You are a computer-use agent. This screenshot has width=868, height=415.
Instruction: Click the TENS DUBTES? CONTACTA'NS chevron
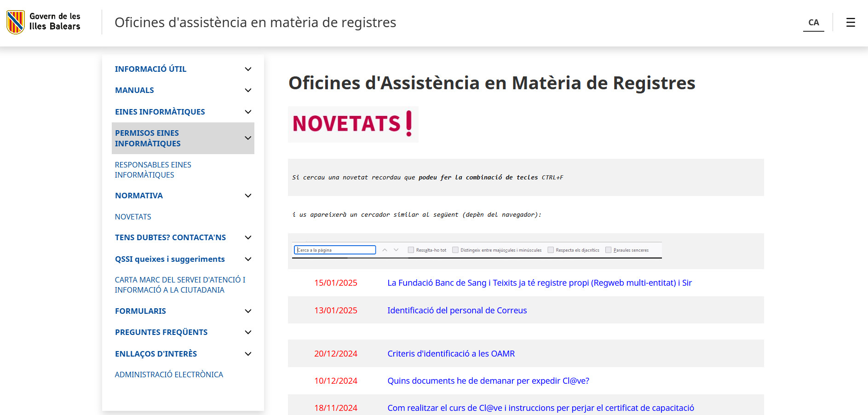(x=248, y=237)
